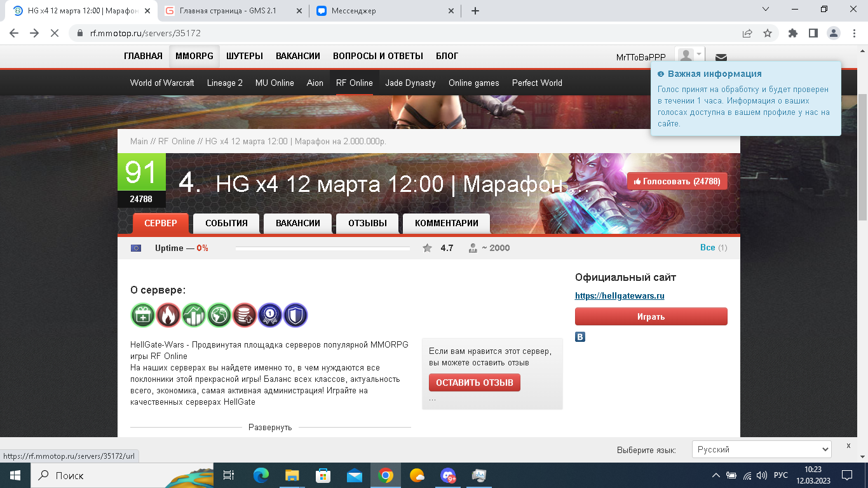Expand server description with Развернуть

[270, 427]
